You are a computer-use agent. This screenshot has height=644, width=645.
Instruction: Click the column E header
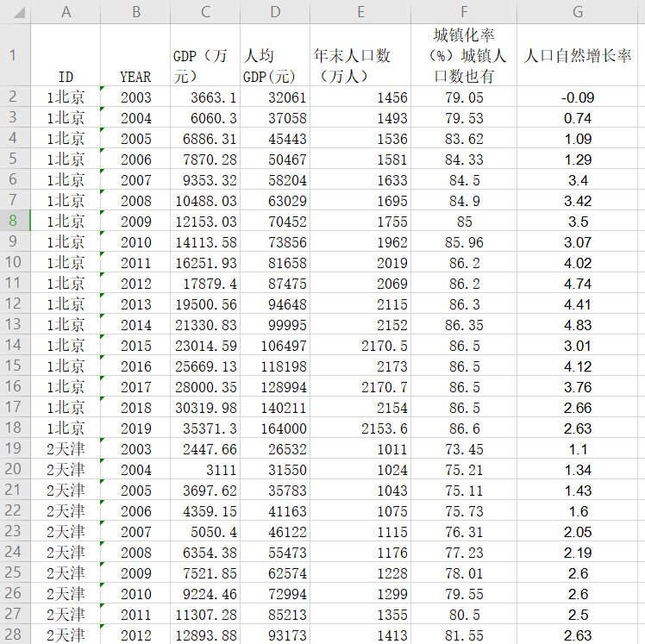tap(360, 11)
